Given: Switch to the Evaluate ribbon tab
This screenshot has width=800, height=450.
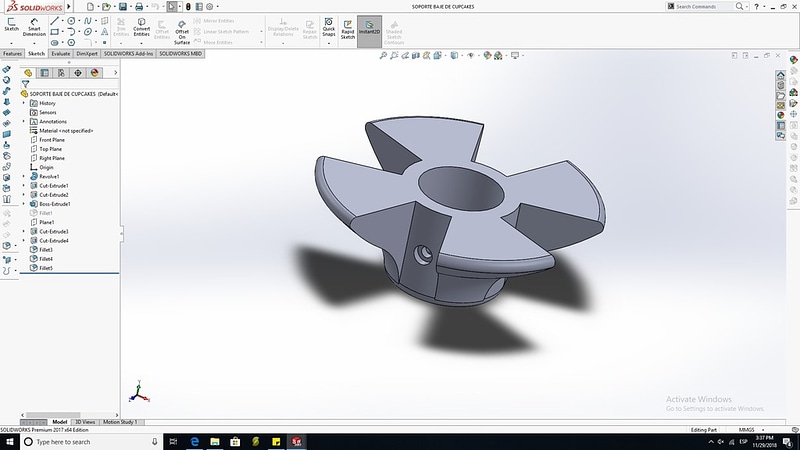Looking at the screenshot, I should (x=61, y=54).
